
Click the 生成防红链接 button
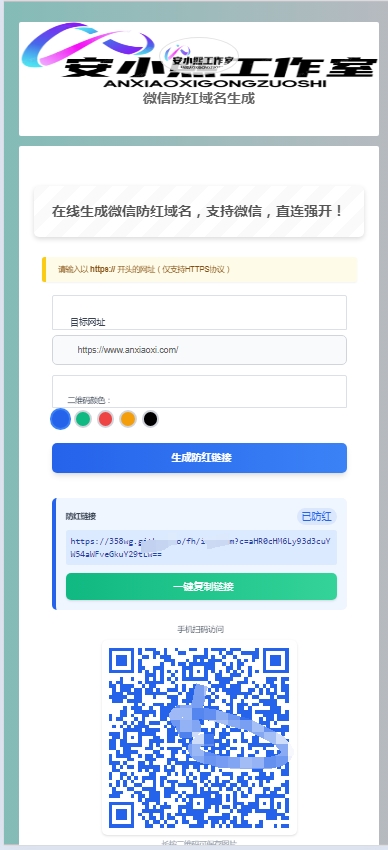(199, 458)
